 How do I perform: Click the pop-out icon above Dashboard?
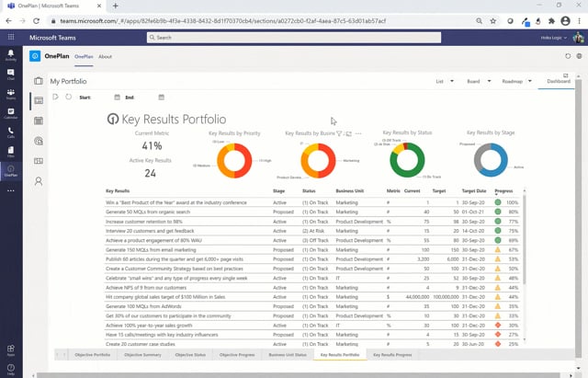pyautogui.click(x=566, y=75)
